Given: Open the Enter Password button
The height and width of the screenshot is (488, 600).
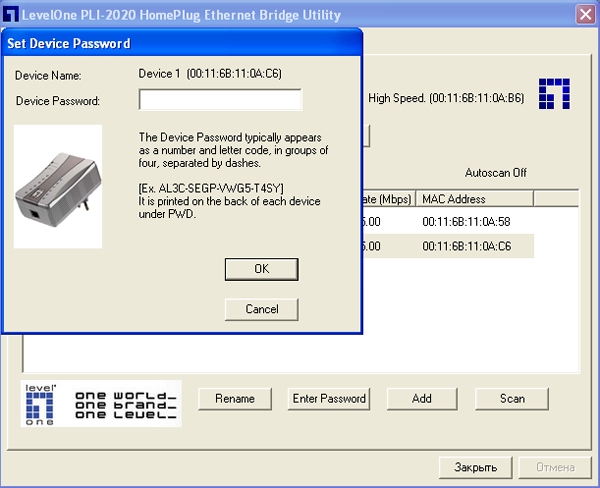Looking at the screenshot, I should click(329, 399).
